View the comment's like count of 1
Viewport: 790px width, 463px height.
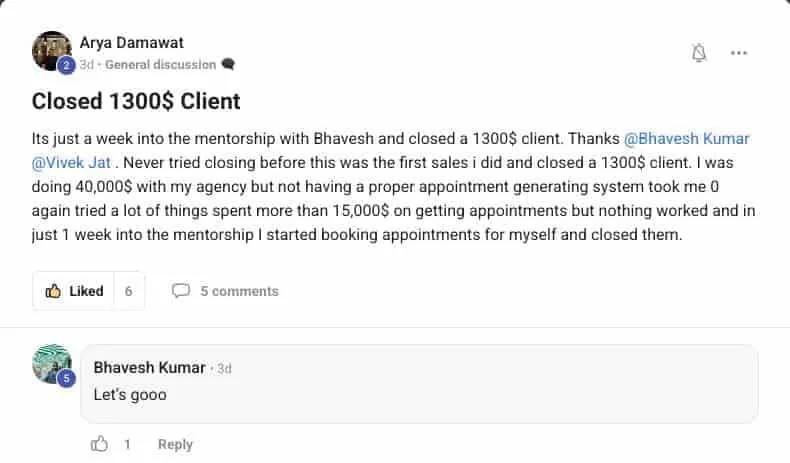pos(127,444)
